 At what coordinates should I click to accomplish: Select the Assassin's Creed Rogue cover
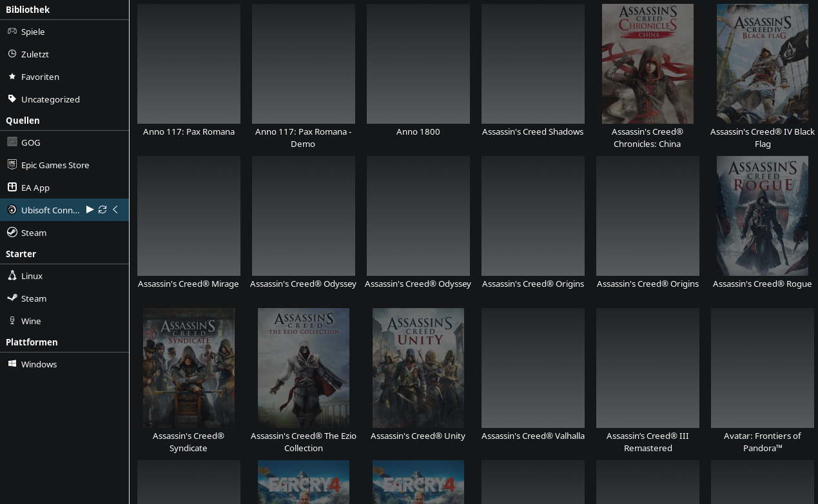(763, 216)
